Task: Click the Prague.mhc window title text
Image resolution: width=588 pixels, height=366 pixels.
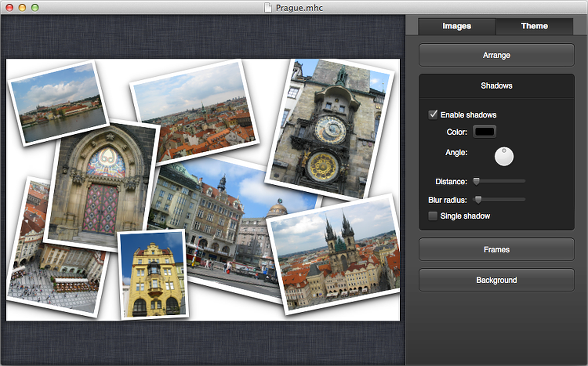Action: (299, 8)
